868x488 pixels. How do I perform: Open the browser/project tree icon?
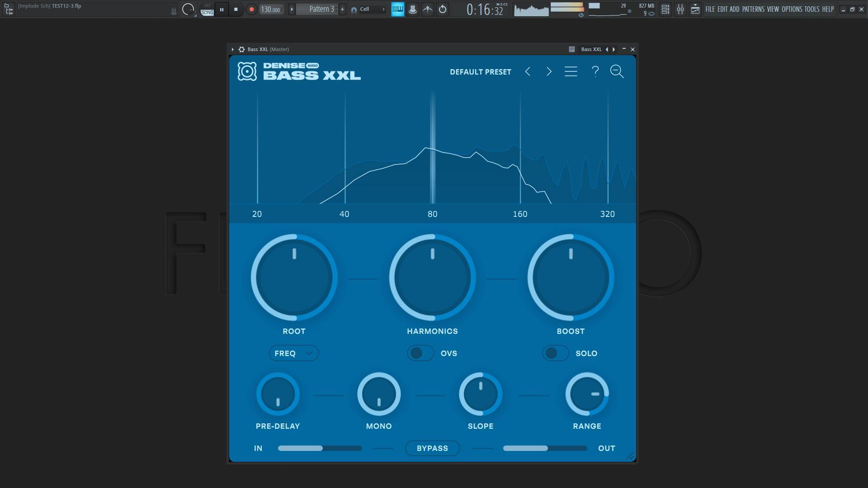coord(8,9)
